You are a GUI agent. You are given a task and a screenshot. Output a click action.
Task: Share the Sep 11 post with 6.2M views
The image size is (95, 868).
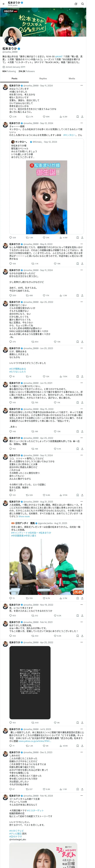click(82, 117)
